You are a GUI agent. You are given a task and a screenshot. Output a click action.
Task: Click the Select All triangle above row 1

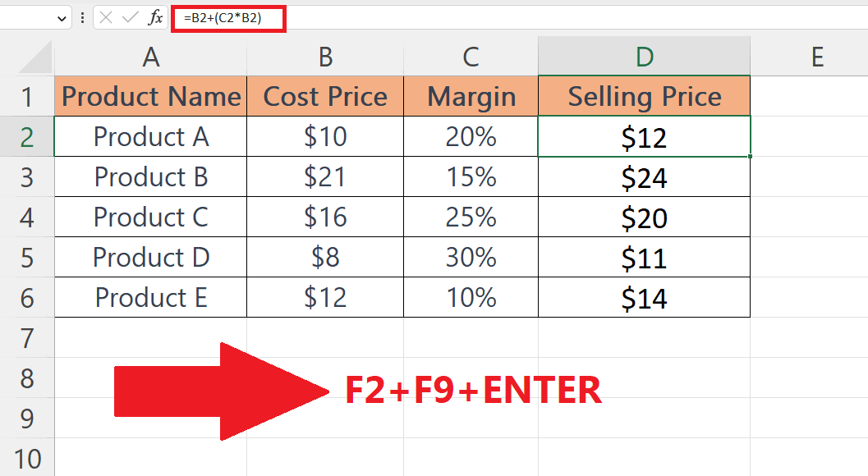(x=34, y=57)
